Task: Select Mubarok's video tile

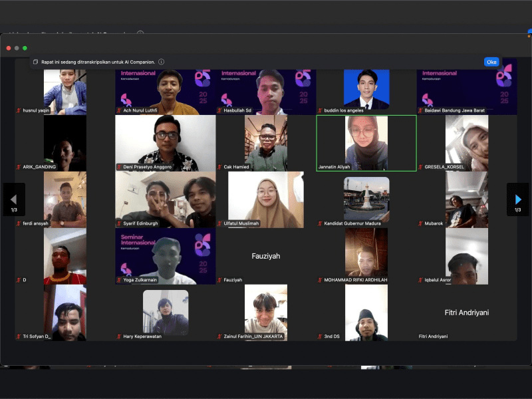Action: click(x=467, y=200)
